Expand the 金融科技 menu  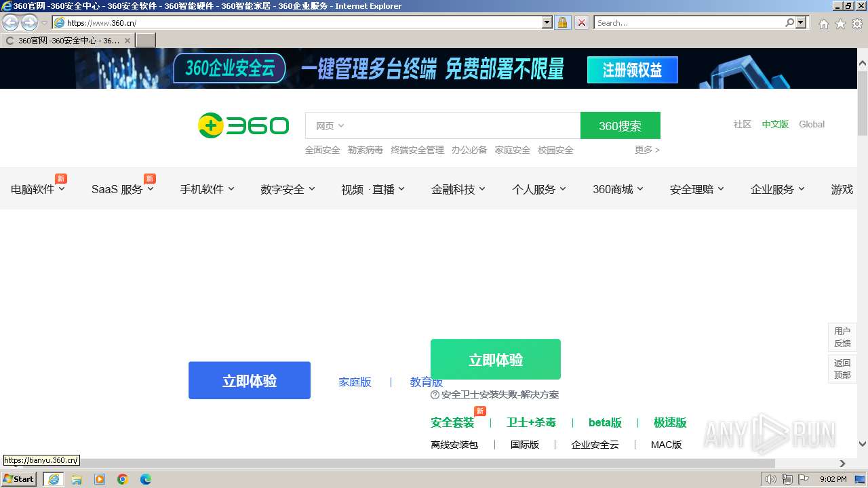tap(458, 189)
